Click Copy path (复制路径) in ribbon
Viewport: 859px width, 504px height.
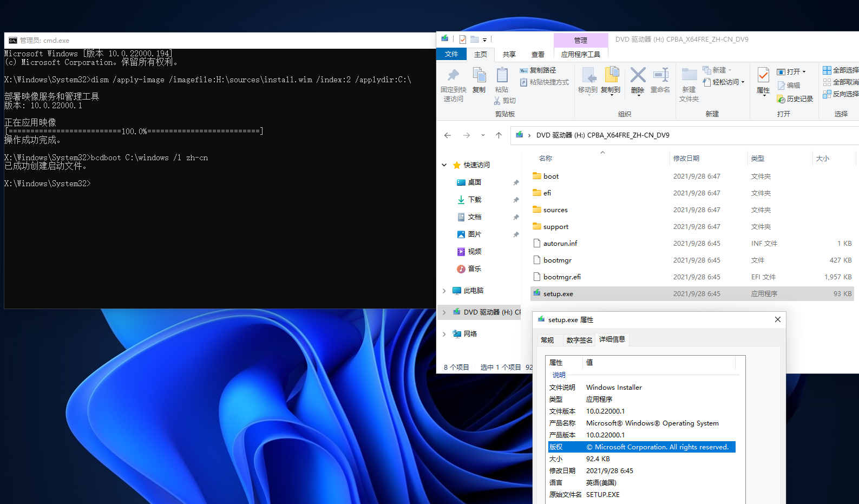(x=538, y=70)
